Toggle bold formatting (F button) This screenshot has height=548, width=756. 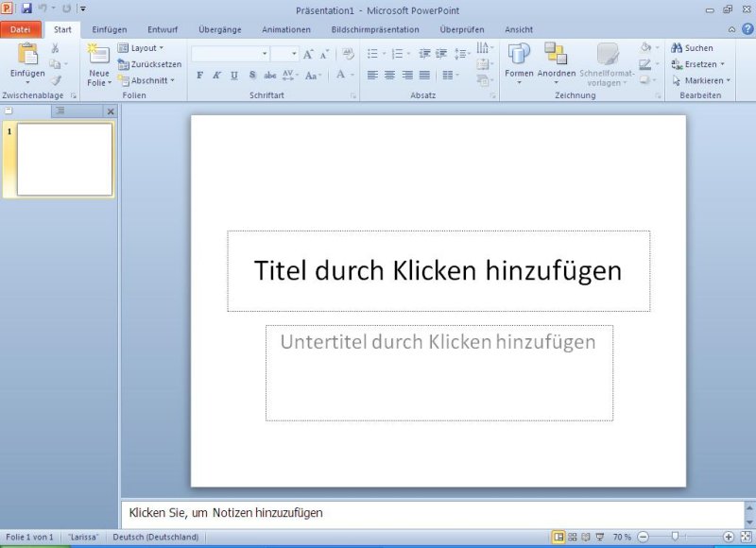click(199, 75)
